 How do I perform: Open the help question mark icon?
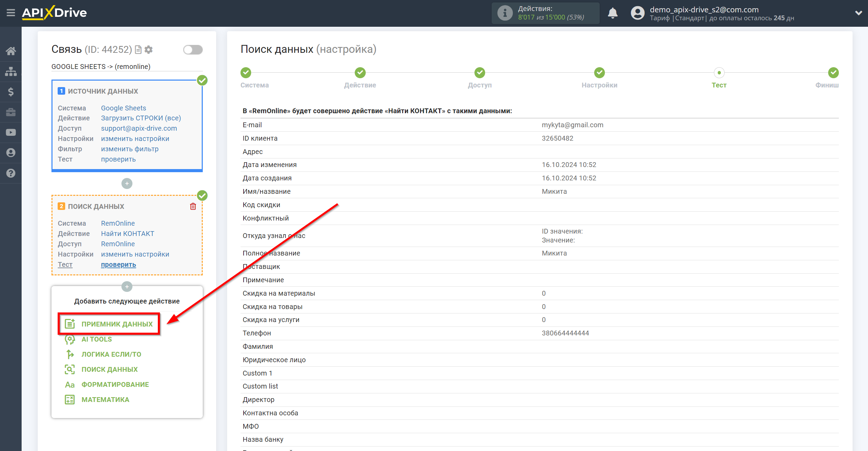pyautogui.click(x=11, y=173)
